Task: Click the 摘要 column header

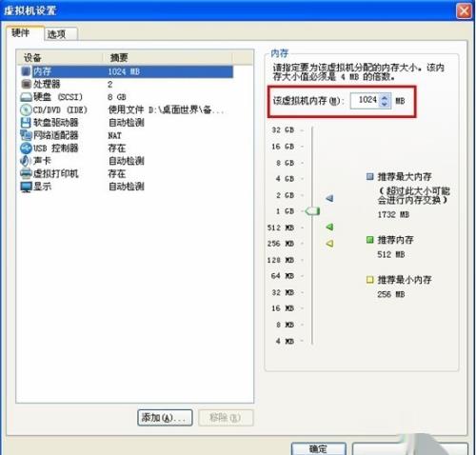Action: point(169,58)
